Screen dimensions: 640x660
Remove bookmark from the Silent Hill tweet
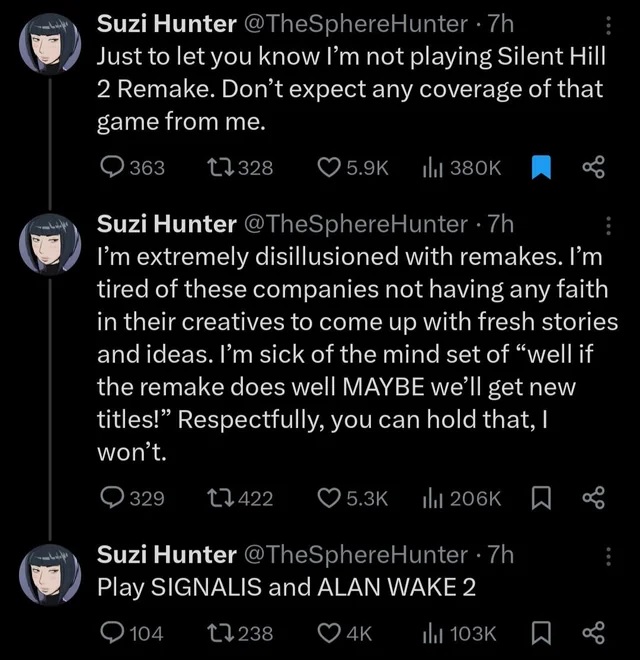point(541,168)
